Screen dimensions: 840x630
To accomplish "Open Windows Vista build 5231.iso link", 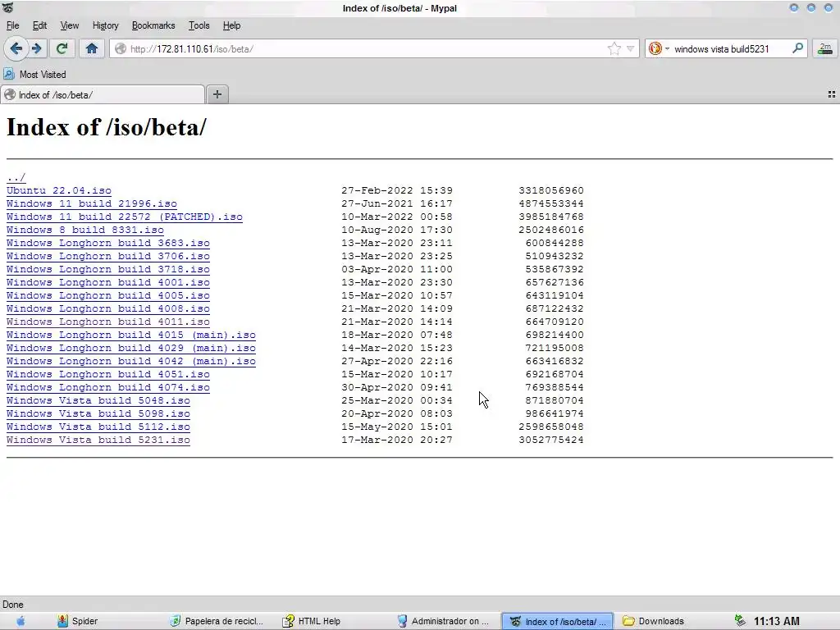I will [98, 440].
